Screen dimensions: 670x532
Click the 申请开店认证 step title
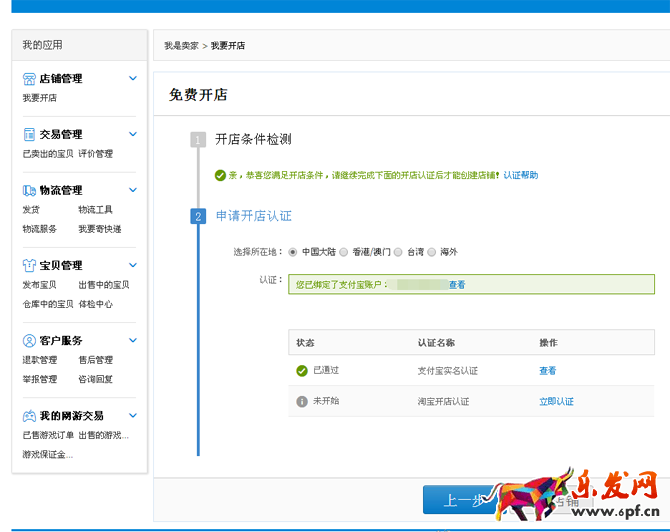click(254, 216)
